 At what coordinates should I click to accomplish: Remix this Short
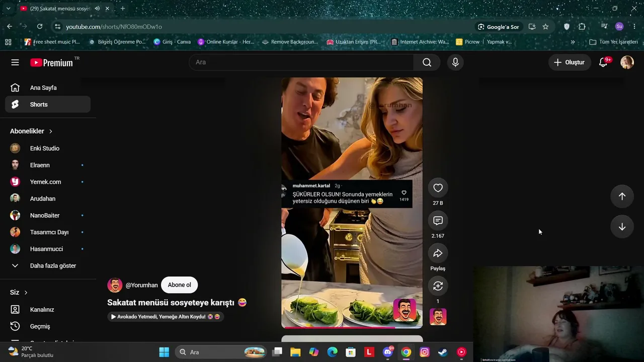click(438, 286)
